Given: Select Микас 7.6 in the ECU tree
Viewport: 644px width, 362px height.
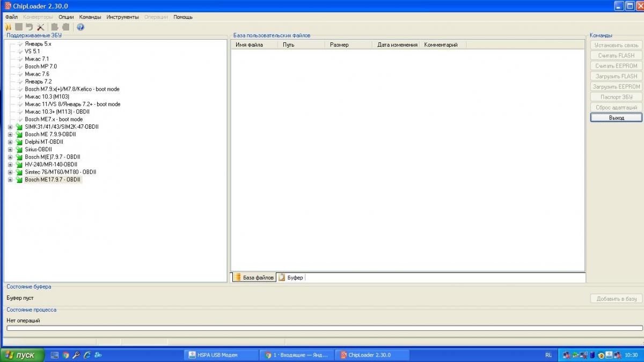Looking at the screenshot, I should pos(37,74).
